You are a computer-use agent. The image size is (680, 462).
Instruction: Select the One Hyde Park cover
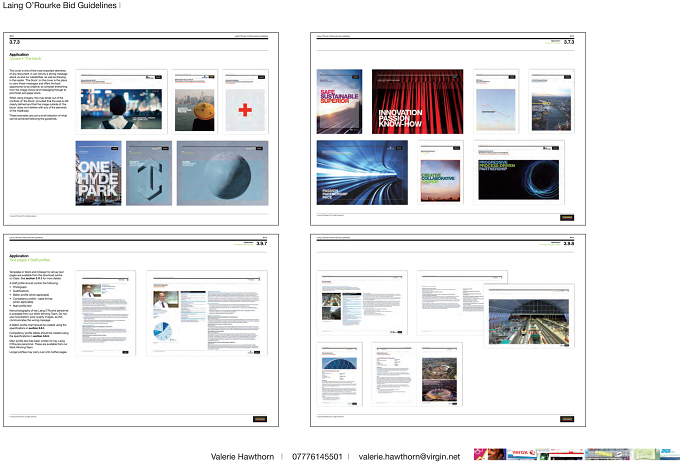tap(98, 173)
